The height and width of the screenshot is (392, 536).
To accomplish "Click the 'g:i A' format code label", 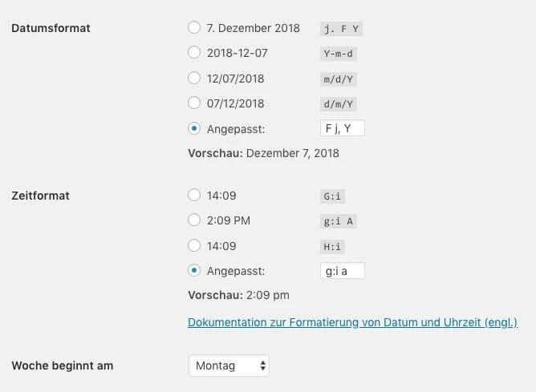I will click(x=337, y=220).
